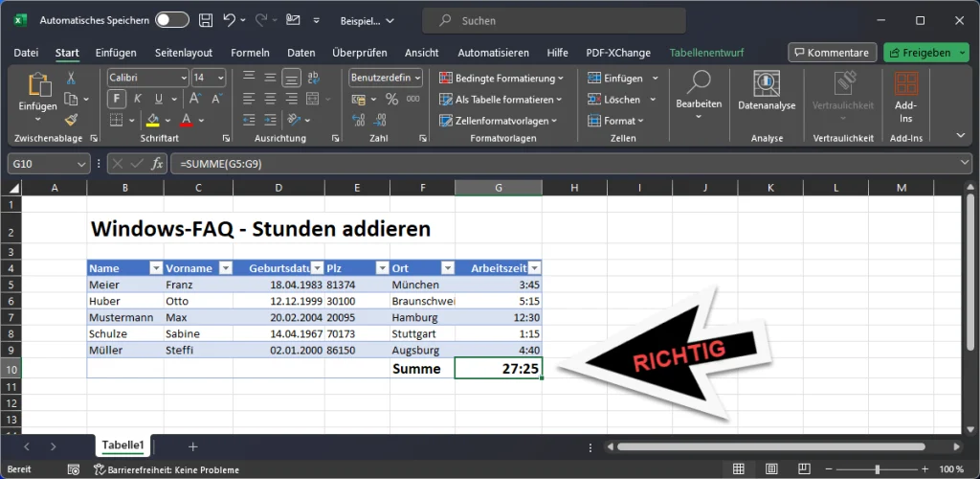The image size is (980, 479).
Task: Select the Tabelle1 sheet tab
Action: coord(123,445)
